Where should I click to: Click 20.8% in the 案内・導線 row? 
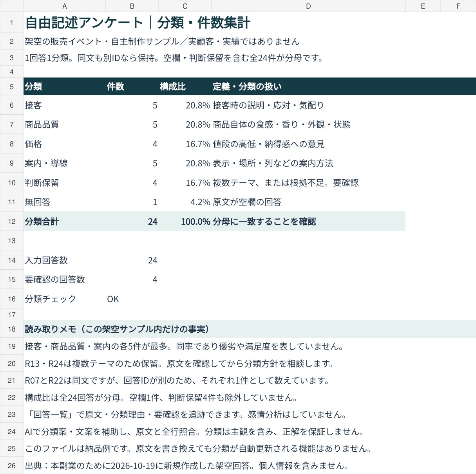pos(185,163)
